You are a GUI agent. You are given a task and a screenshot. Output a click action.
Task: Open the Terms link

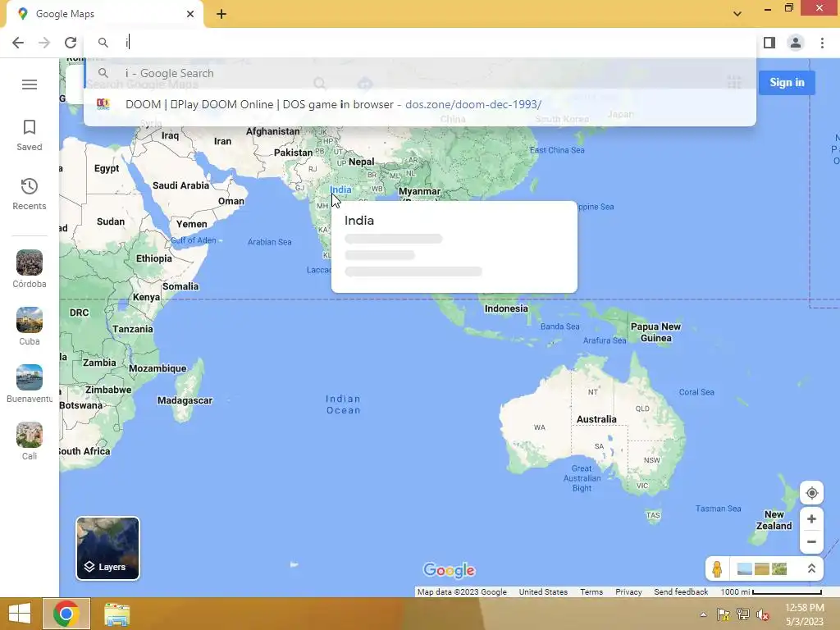pyautogui.click(x=591, y=592)
